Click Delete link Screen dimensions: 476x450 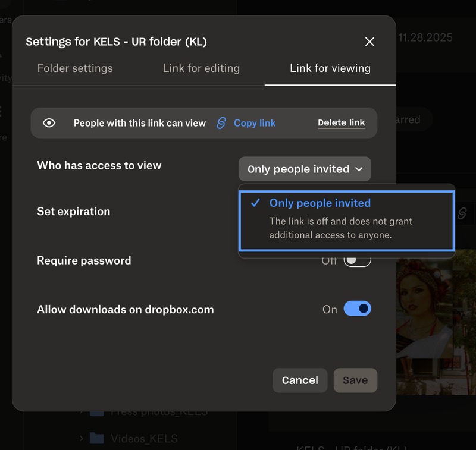(341, 123)
